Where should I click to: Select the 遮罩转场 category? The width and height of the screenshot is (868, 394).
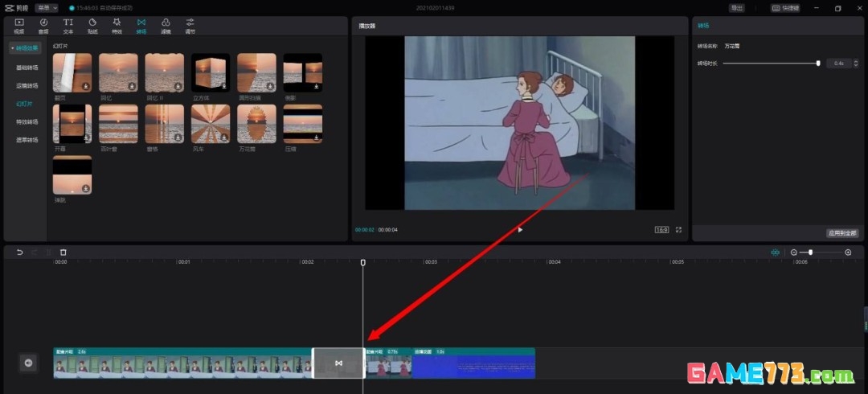coord(27,140)
